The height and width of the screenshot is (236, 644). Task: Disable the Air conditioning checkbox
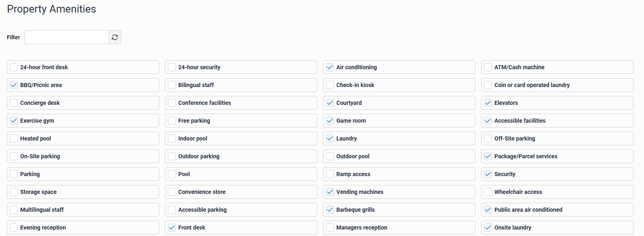330,67
